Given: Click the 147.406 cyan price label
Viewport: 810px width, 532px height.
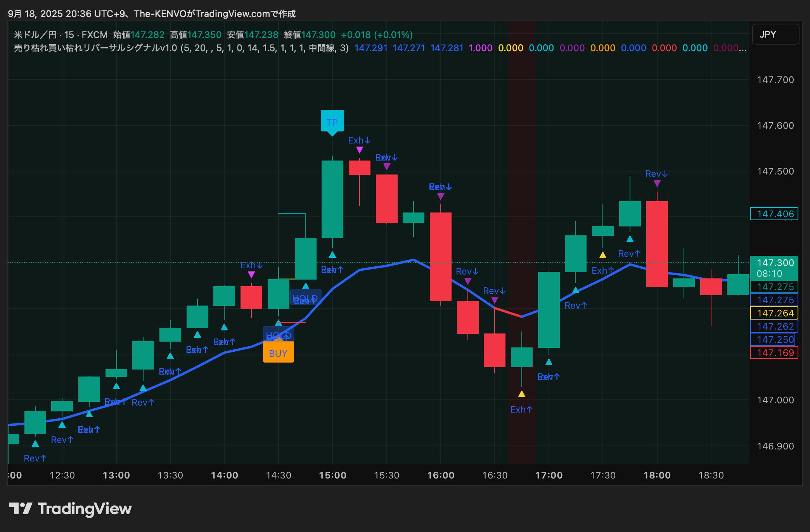Looking at the screenshot, I should tap(774, 214).
